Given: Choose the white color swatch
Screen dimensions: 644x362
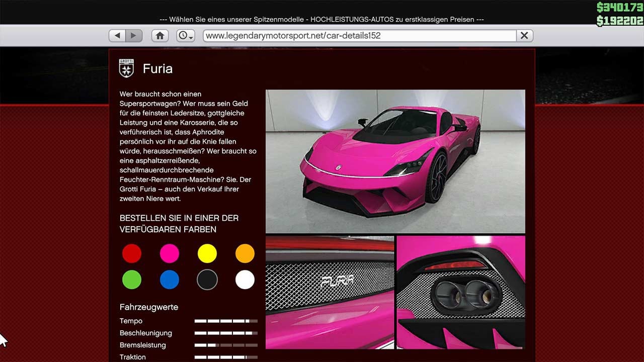Looking at the screenshot, I should pyautogui.click(x=245, y=280).
